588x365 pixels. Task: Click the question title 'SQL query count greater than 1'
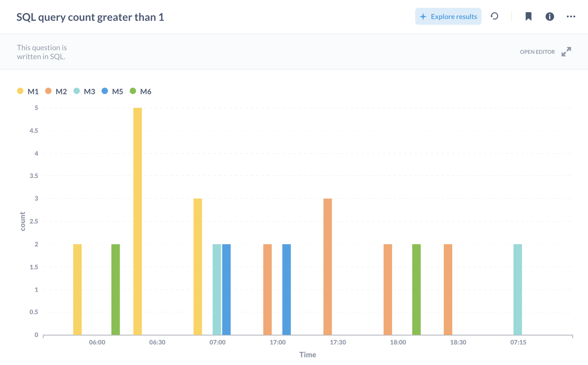point(90,17)
